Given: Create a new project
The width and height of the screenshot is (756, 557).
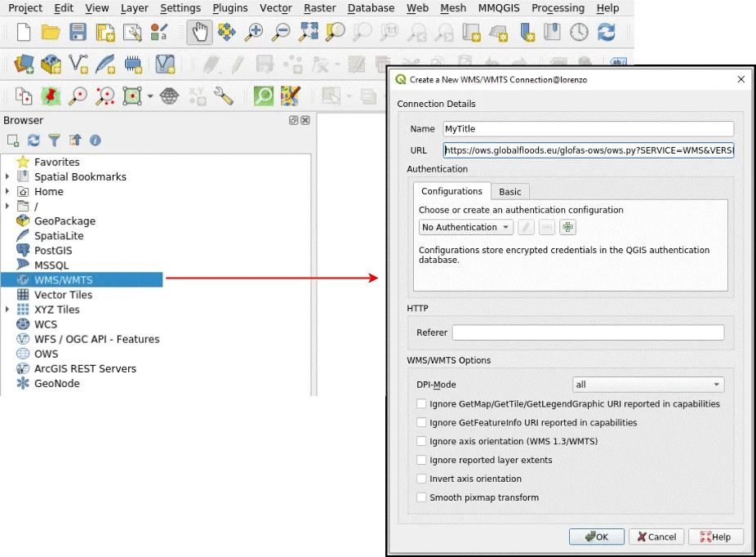Looking at the screenshot, I should pyautogui.click(x=23, y=33).
